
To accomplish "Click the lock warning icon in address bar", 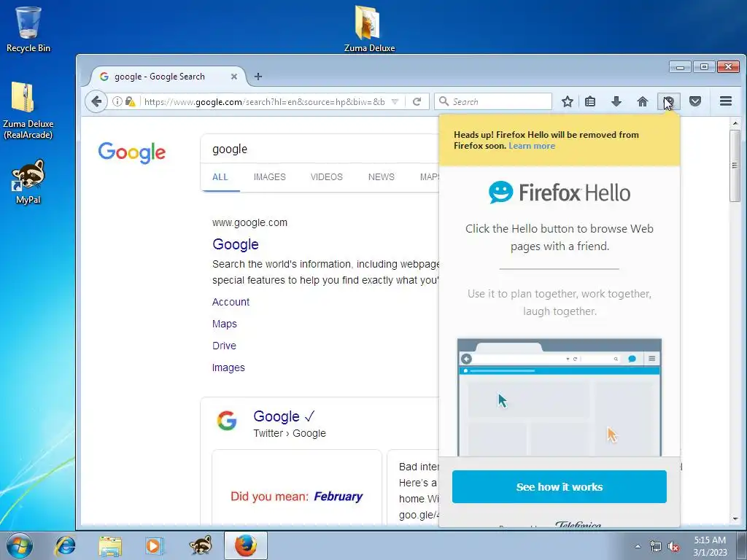I will (x=130, y=101).
